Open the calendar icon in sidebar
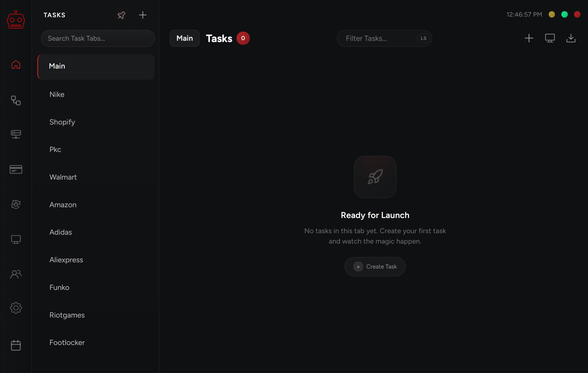The width and height of the screenshot is (588, 373). pos(16,345)
